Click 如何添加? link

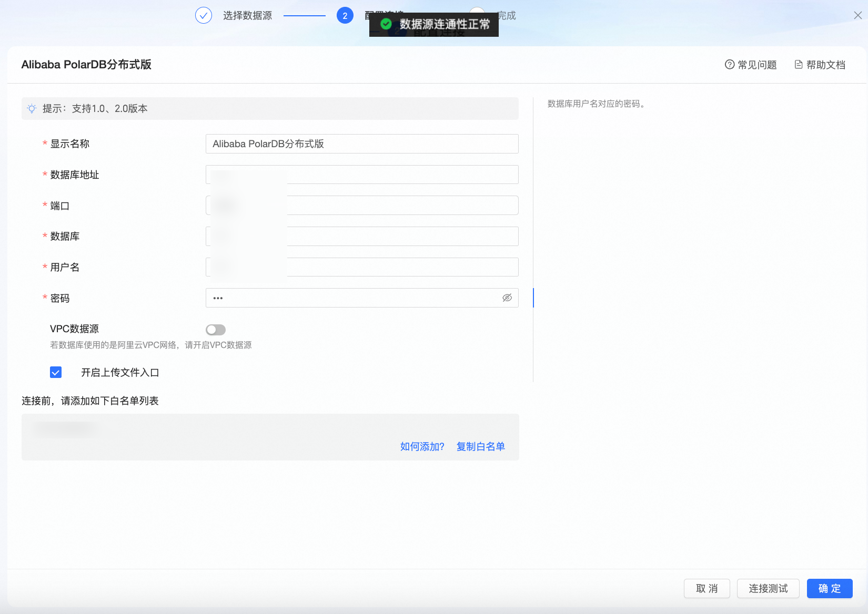(x=422, y=446)
